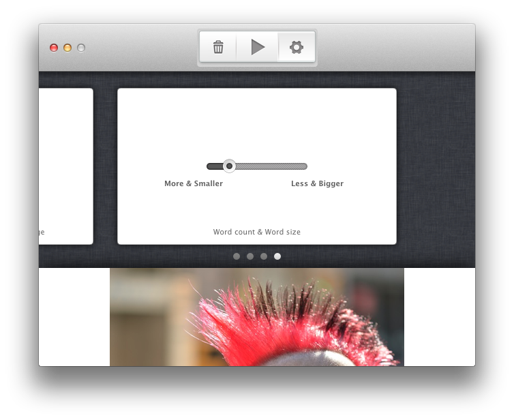Click the Word count & Word size caption
The image size is (514, 420).
coord(257,232)
